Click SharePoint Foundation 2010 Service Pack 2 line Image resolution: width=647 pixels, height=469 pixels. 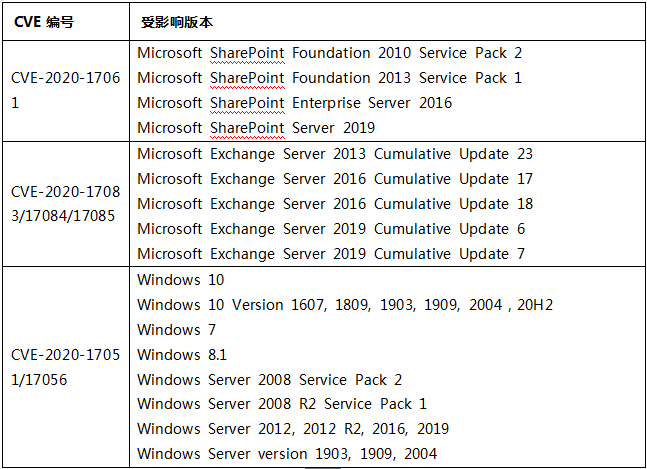[x=330, y=53]
